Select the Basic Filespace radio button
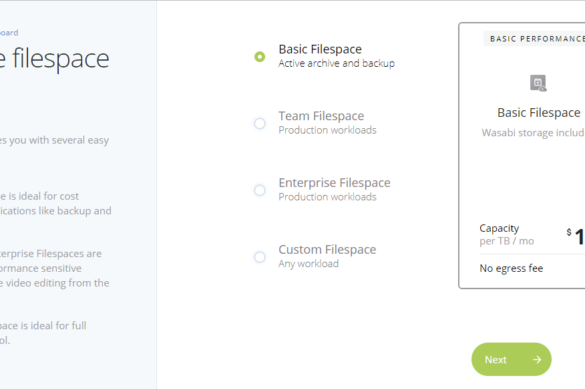This screenshot has width=585, height=390. click(260, 57)
